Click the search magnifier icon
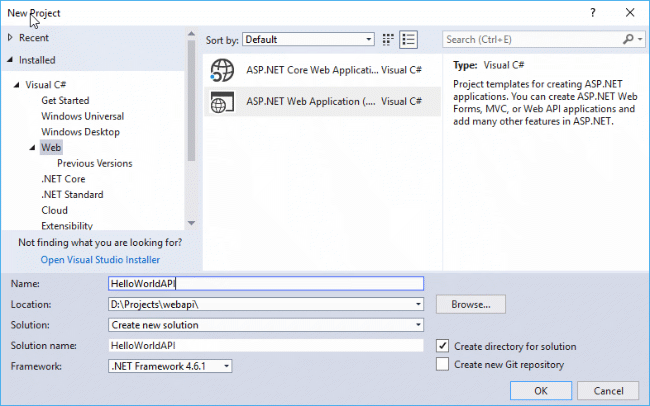Viewport: 650px width, 406px height. tap(628, 40)
